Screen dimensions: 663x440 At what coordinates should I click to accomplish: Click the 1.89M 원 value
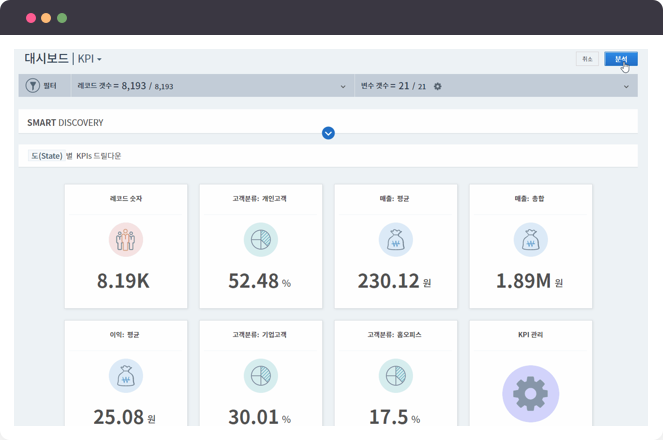tap(529, 281)
